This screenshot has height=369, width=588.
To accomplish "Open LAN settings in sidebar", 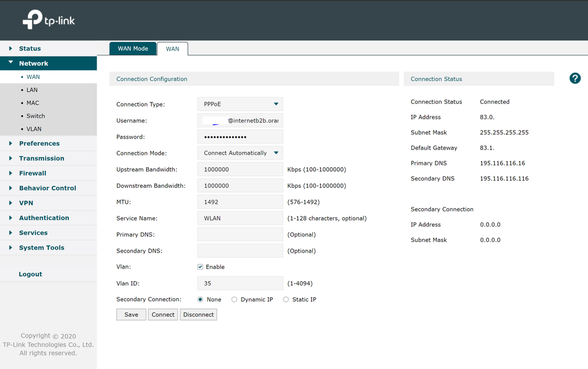I will 32,90.
